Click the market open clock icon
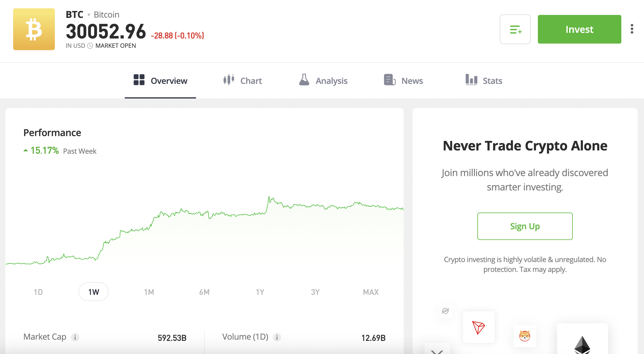The image size is (644, 354). (90, 46)
